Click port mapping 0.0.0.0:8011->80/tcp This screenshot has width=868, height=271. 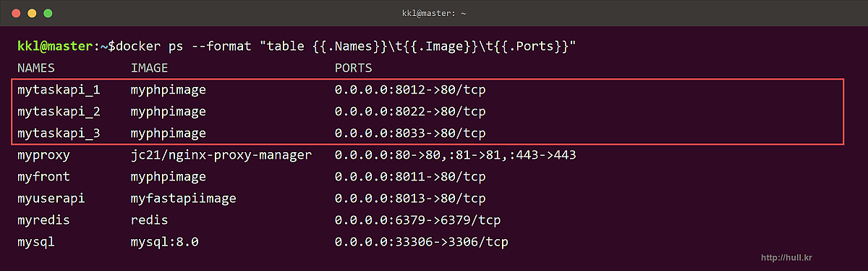[410, 177]
